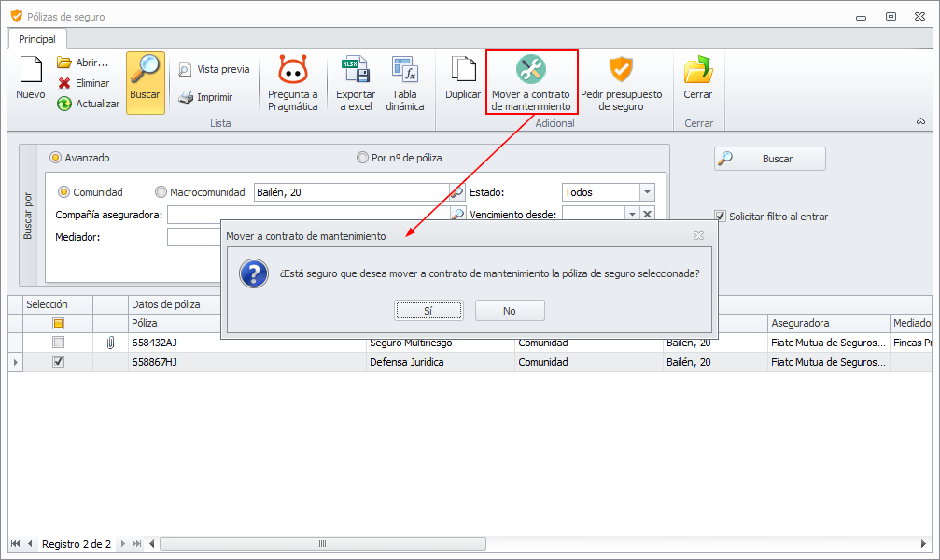940x560 pixels.
Task: Toggle Solicitar filtro al entrar checkbox
Action: 720,216
